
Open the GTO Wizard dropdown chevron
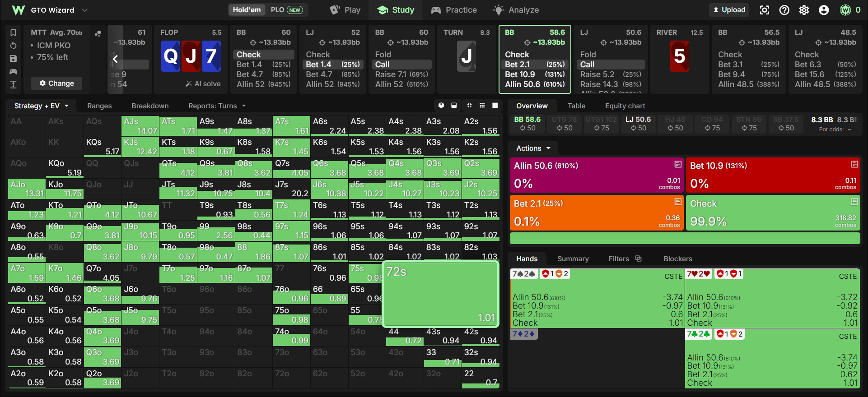(x=84, y=10)
